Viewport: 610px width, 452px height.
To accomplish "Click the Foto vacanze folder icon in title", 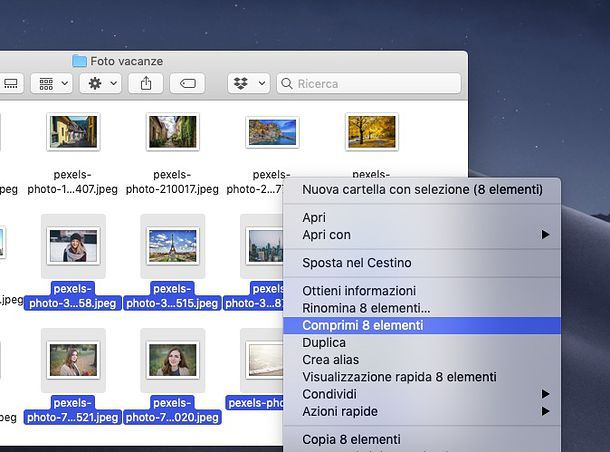I will point(79,61).
